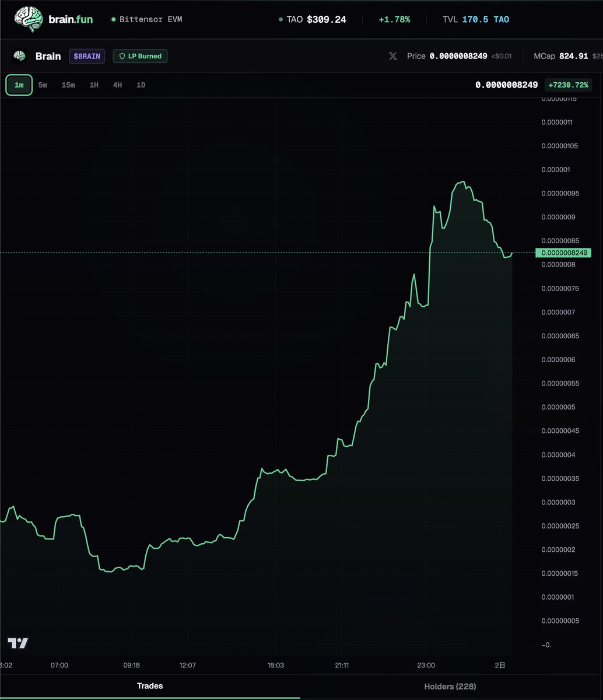The width and height of the screenshot is (603, 700).
Task: Select the 15m timeframe
Action: pos(68,85)
